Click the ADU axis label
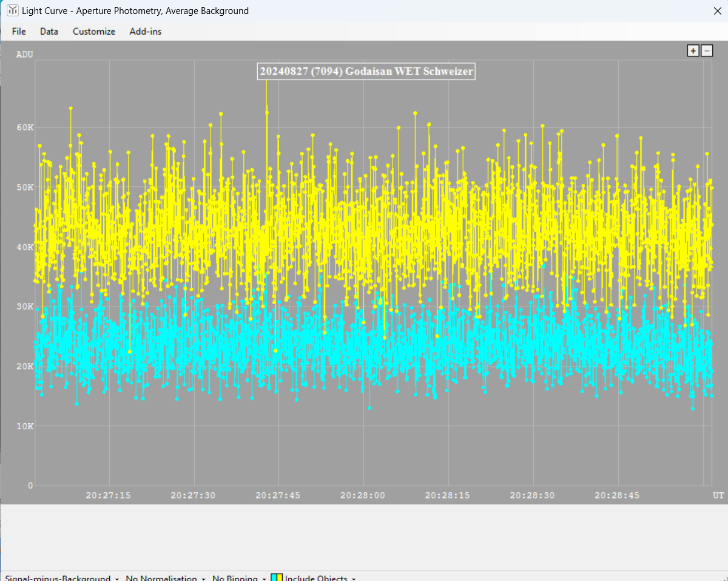The width and height of the screenshot is (728, 581). [x=25, y=55]
